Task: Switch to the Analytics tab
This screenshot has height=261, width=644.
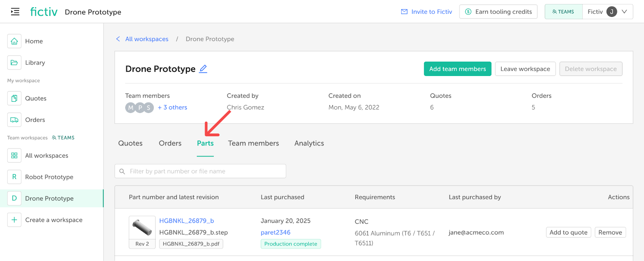Action: 309,143
